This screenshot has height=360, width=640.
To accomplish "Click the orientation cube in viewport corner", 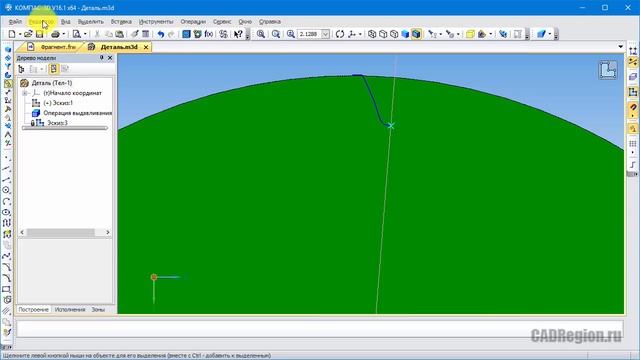I will [608, 70].
